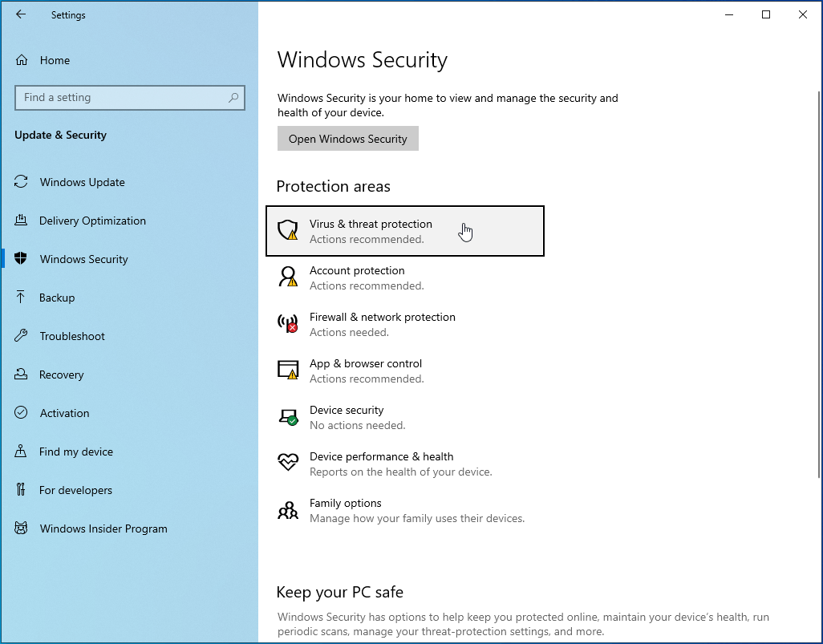
Task: Switch to Activation settings
Action: (64, 413)
